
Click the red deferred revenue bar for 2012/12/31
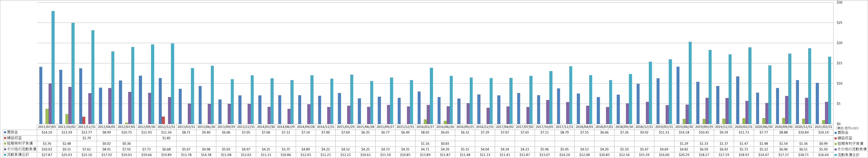[x=163, y=120]
